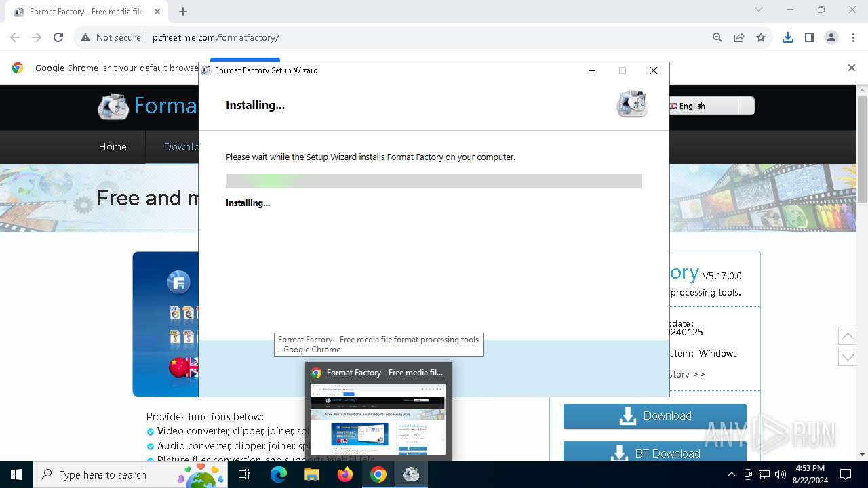The height and width of the screenshot is (488, 868).
Task: Share this page via the share icon
Action: tap(739, 37)
